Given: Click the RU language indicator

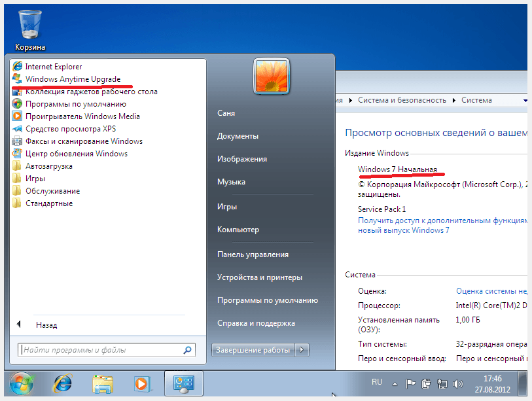Looking at the screenshot, I should [x=377, y=382].
